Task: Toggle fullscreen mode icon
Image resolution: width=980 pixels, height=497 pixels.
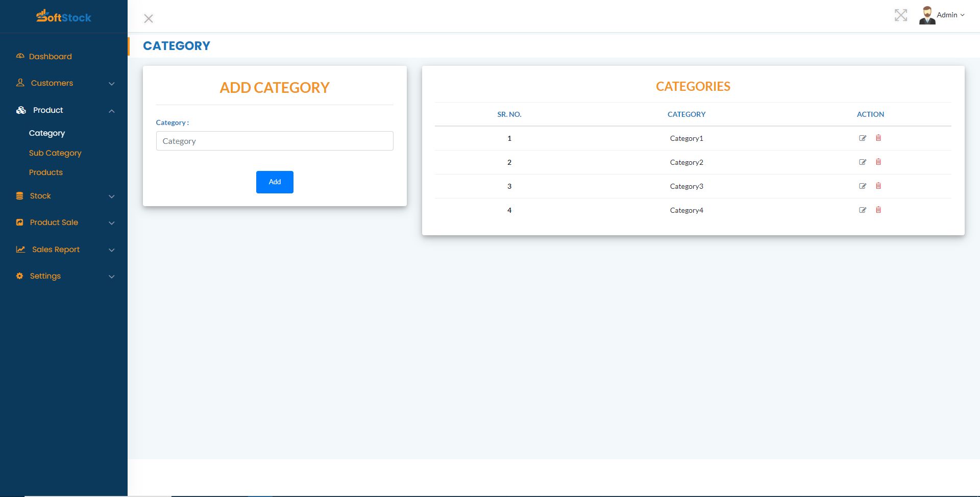Action: (x=901, y=15)
